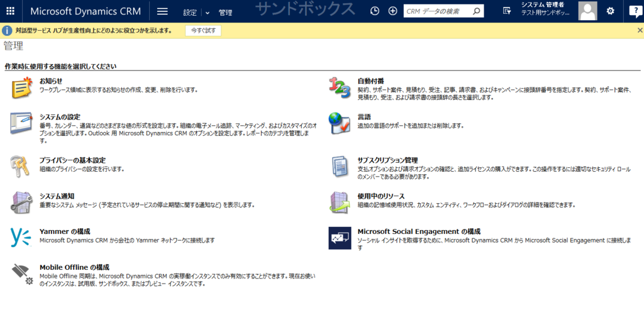The height and width of the screenshot is (315, 644).
Task: Open the 自動付番 123 icon
Action: tap(340, 87)
